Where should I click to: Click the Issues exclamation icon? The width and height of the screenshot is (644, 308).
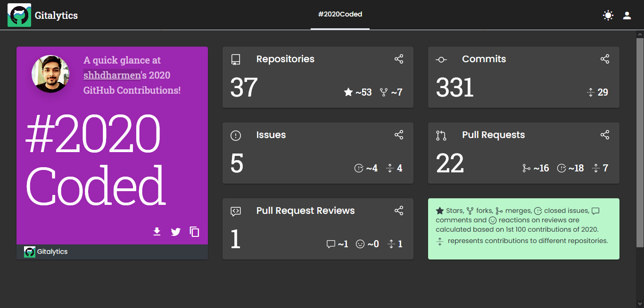pos(236,136)
